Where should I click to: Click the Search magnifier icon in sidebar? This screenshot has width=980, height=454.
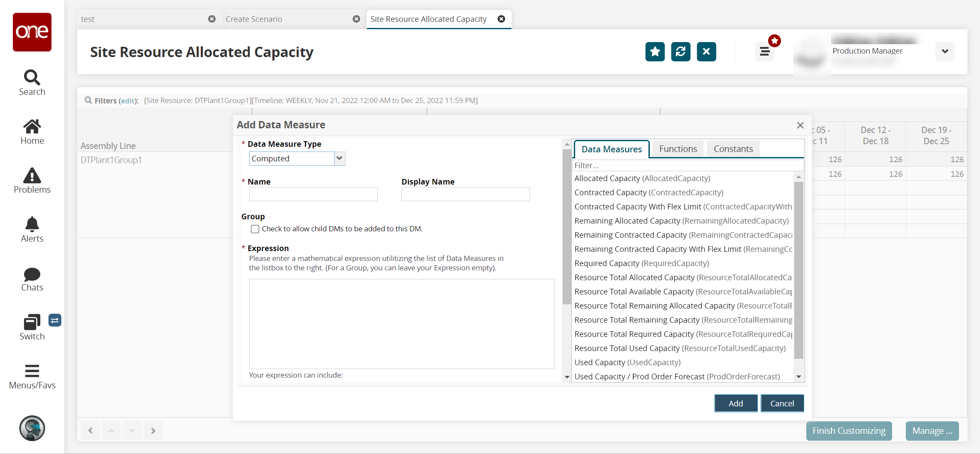tap(32, 78)
